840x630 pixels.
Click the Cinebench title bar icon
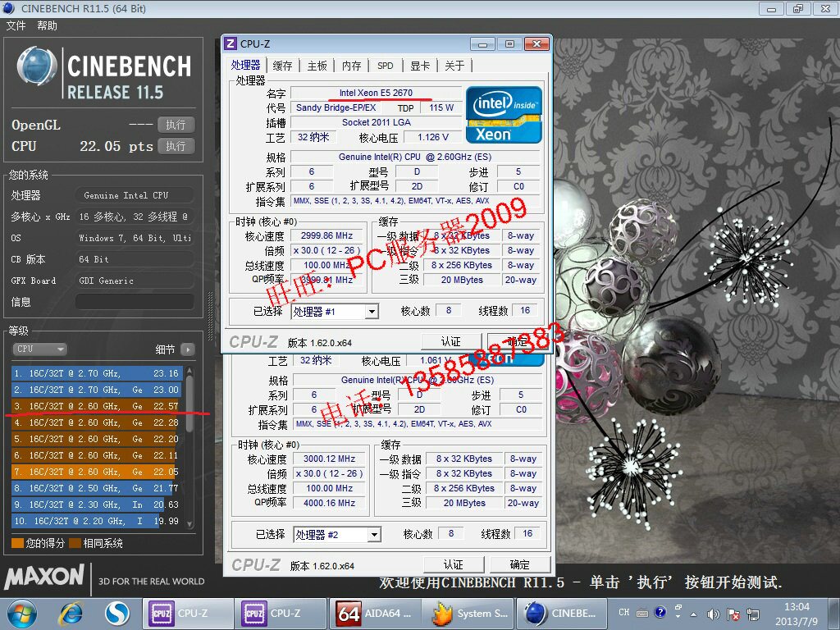pyautogui.click(x=9, y=8)
